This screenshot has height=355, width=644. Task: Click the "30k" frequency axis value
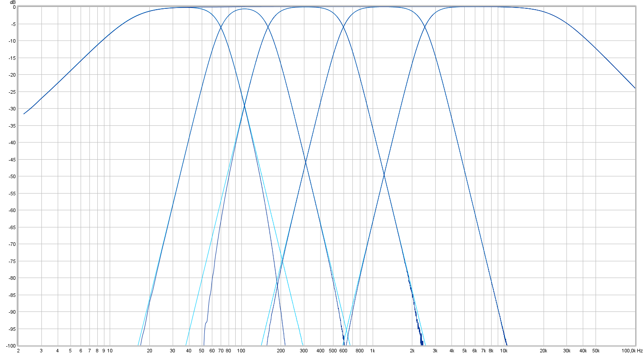[x=566, y=351]
